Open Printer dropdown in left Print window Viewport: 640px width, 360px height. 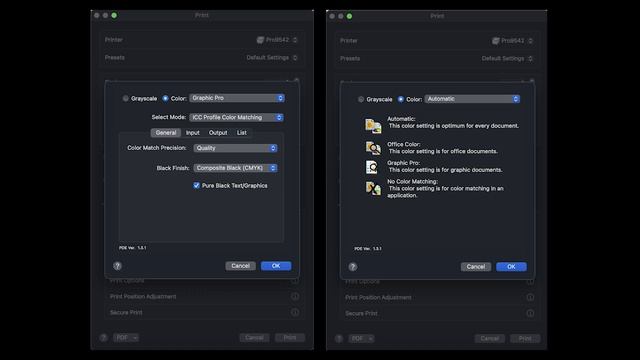277,40
